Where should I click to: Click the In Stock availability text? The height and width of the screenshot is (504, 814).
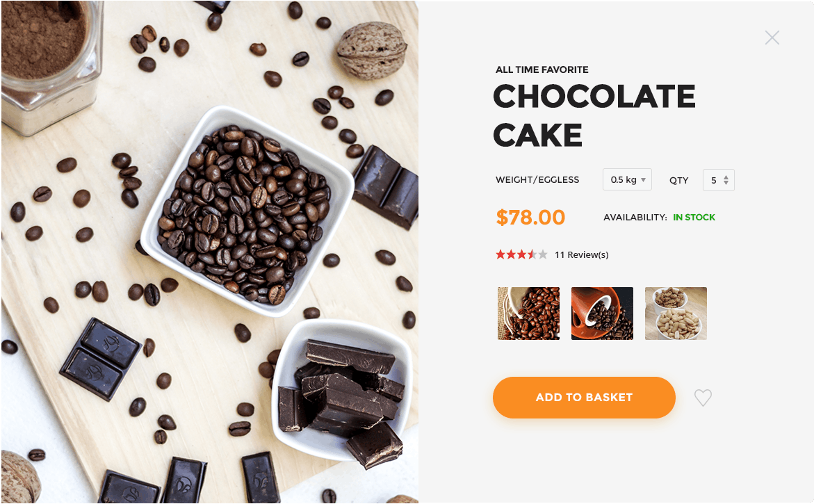coord(694,218)
